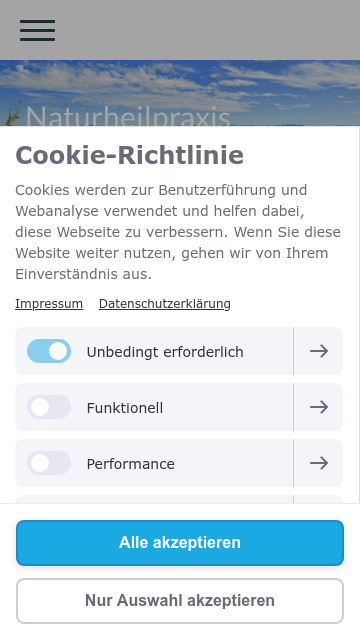360x640 pixels.
Task: Enable the Funktionell cookies switch
Action: 49,407
